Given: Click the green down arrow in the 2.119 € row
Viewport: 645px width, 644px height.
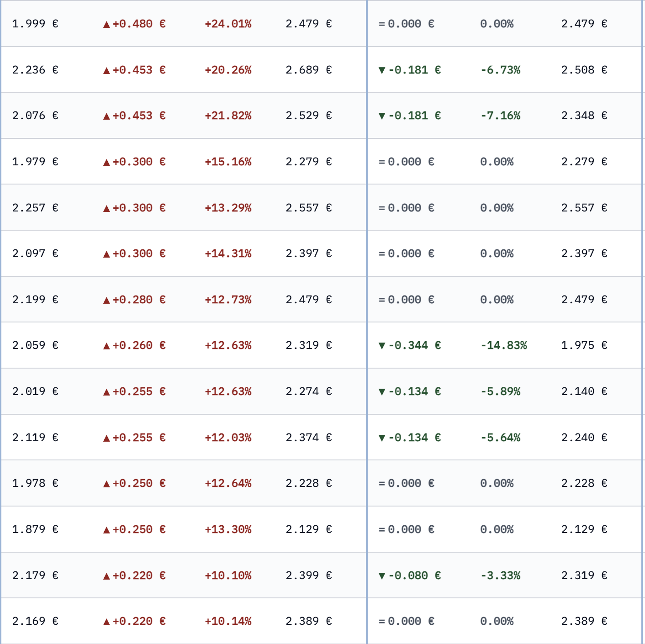Looking at the screenshot, I should pyautogui.click(x=382, y=438).
